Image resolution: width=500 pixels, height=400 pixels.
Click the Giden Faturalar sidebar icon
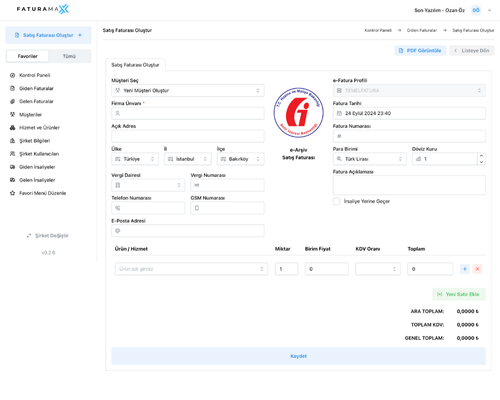[13, 88]
